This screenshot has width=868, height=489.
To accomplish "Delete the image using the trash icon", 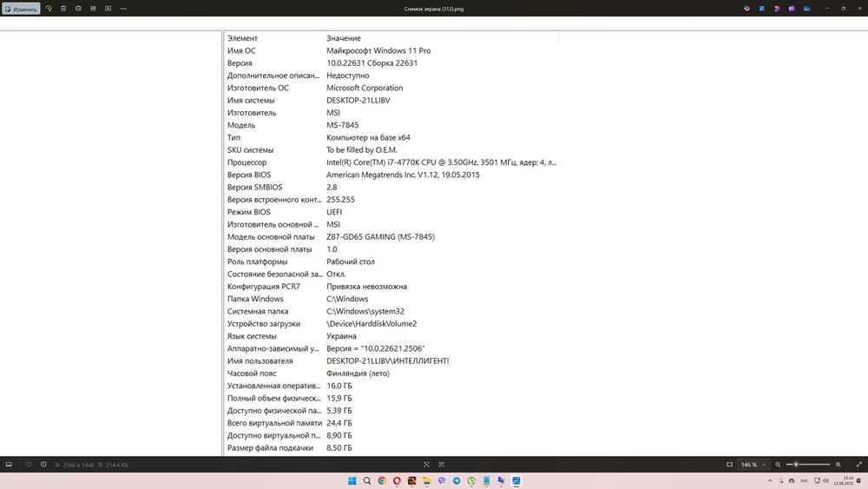I will click(63, 9).
